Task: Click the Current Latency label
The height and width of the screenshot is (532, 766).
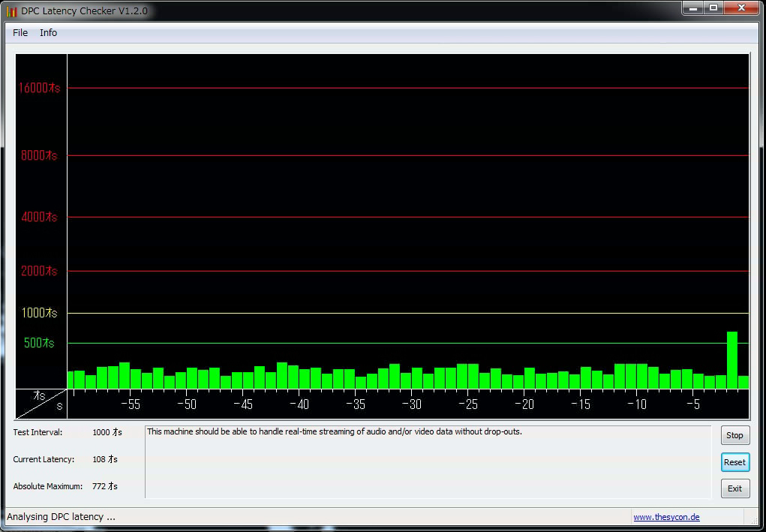Action: [x=44, y=459]
